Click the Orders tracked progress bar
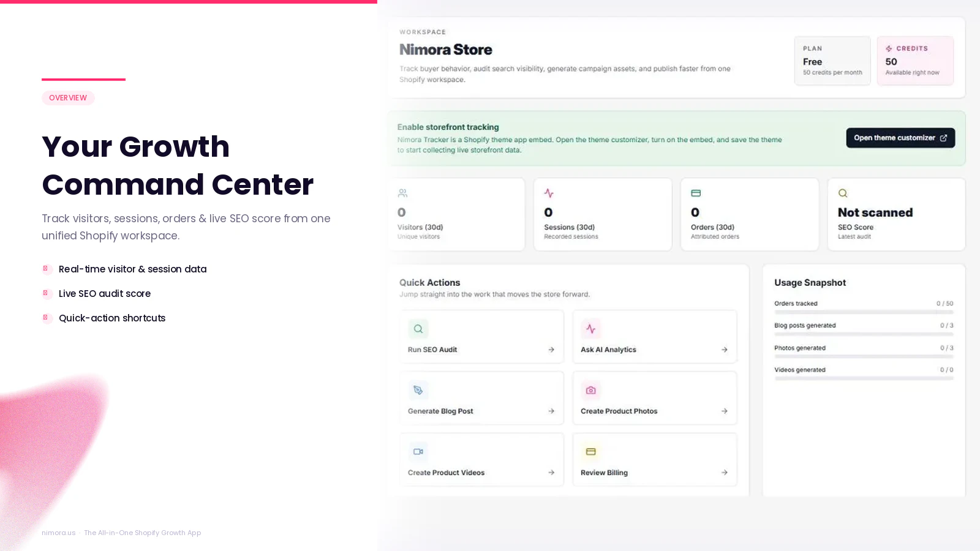 864,312
